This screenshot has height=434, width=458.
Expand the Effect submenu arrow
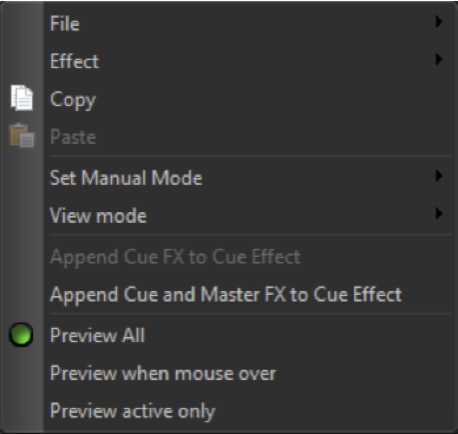[439, 60]
